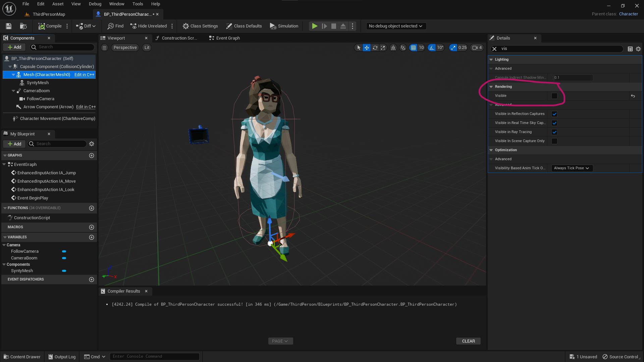
Task: Open the Always Tick Pose dropdown
Action: [x=572, y=168]
